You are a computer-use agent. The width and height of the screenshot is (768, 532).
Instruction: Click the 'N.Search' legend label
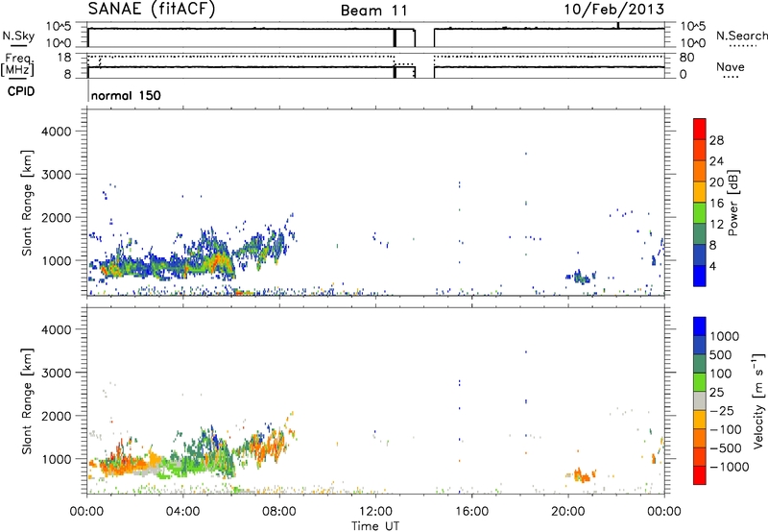coord(742,36)
